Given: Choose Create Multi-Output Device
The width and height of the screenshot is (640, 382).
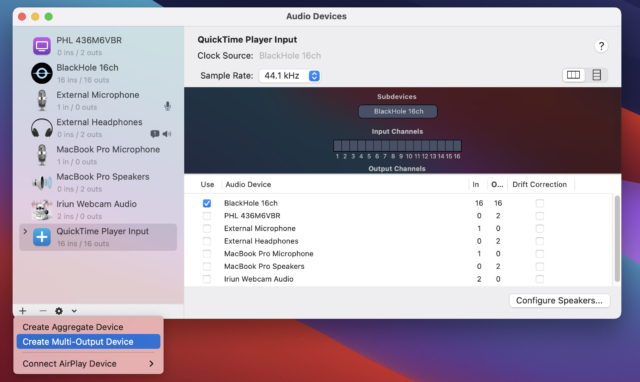Looking at the screenshot, I should pyautogui.click(x=88, y=342).
